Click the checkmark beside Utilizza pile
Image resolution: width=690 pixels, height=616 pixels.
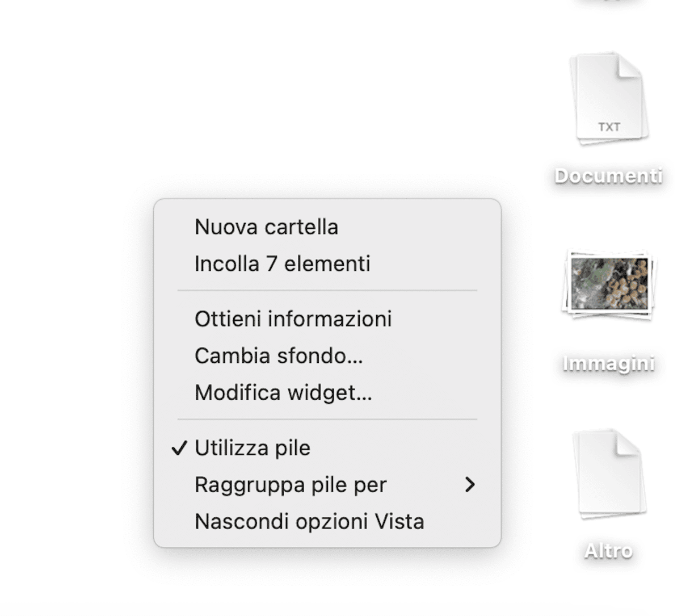pos(179,448)
